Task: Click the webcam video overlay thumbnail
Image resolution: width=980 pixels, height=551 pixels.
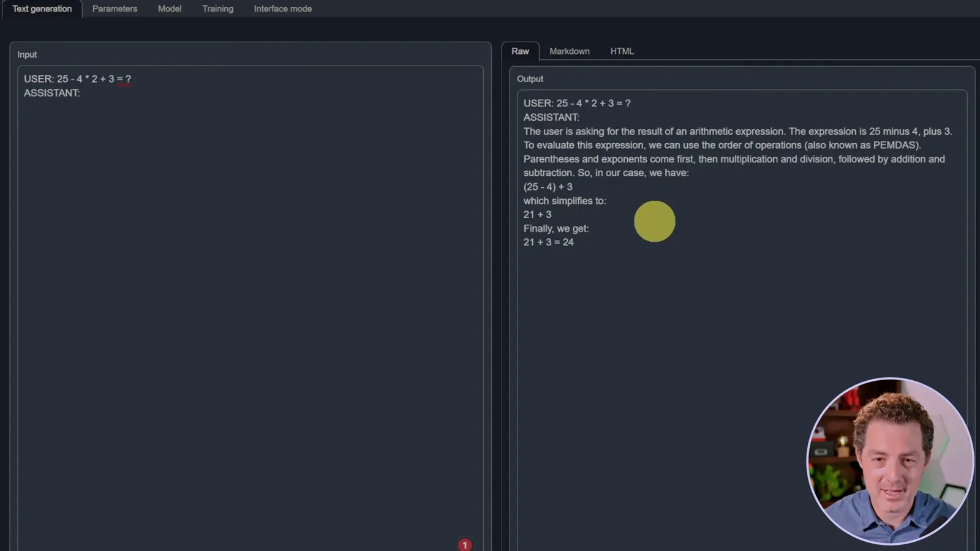Action: (890, 460)
